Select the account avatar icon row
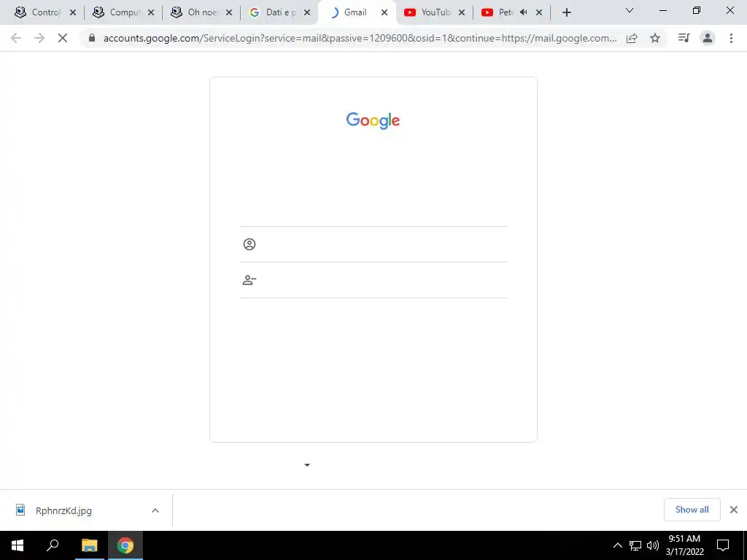 [x=373, y=244]
